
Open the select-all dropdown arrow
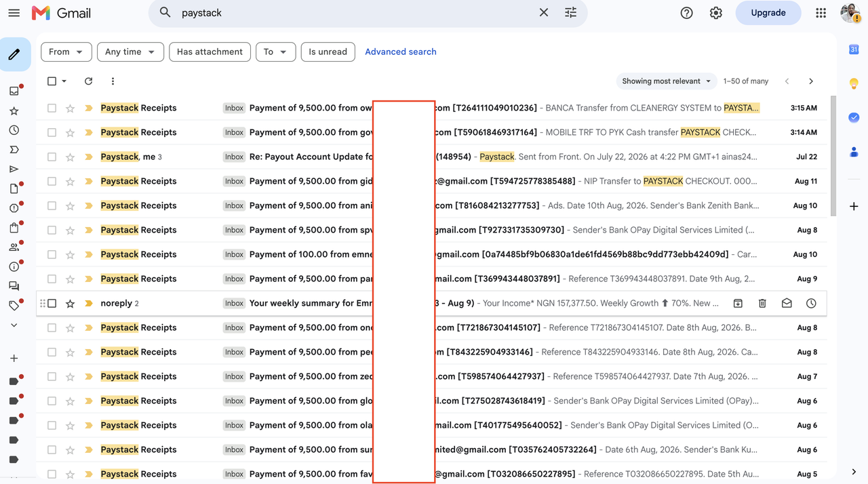pos(64,81)
